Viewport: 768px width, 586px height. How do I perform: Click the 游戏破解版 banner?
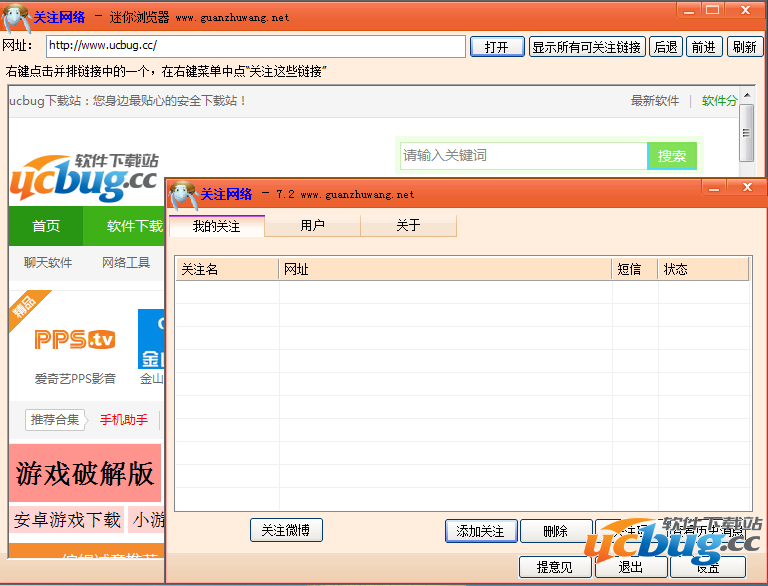[x=85, y=473]
